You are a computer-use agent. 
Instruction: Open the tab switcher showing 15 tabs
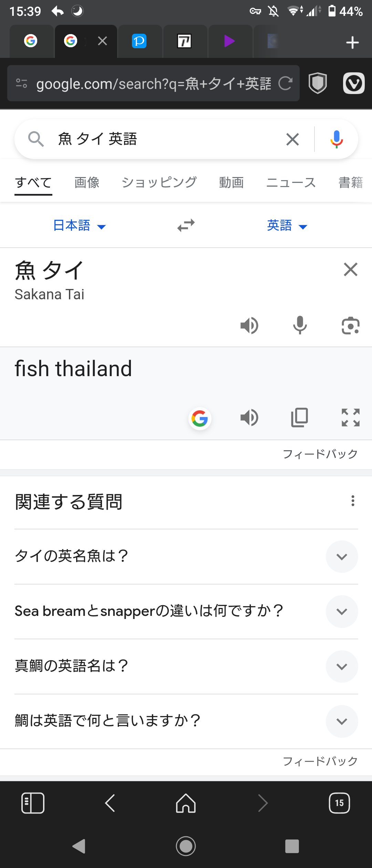point(339,803)
